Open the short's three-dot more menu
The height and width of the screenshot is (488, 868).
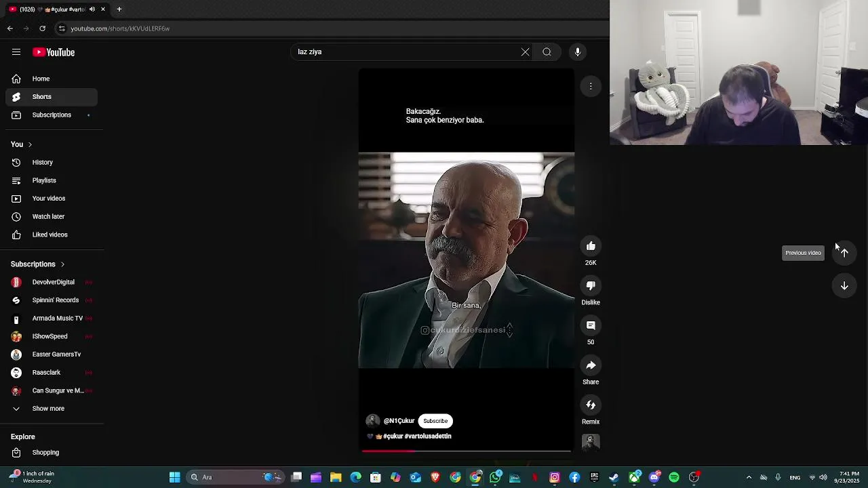point(591,86)
